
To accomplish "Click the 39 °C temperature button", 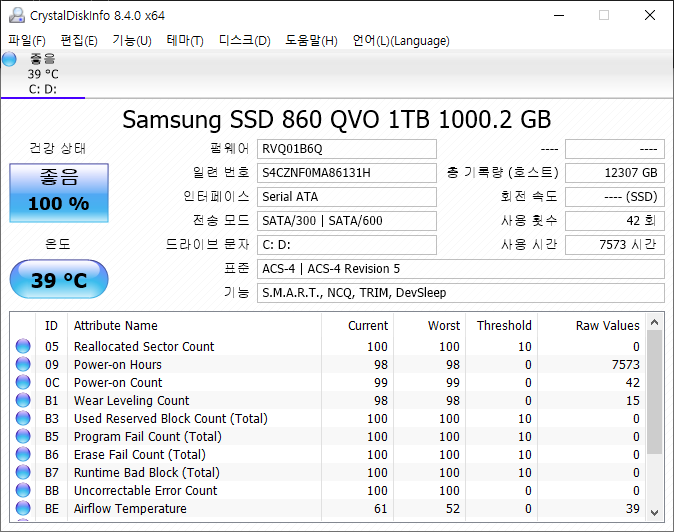I will [59, 279].
